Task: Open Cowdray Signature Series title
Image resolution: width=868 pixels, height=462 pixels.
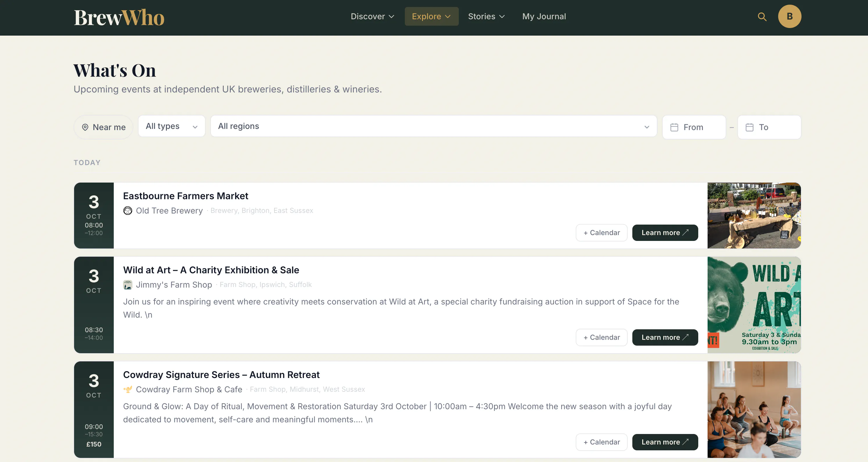Action: (x=221, y=375)
